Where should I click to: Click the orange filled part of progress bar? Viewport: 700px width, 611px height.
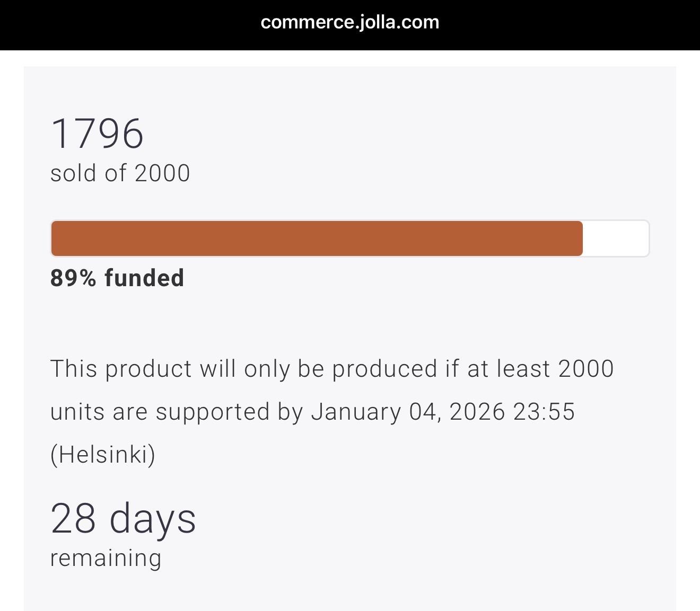coord(317,238)
